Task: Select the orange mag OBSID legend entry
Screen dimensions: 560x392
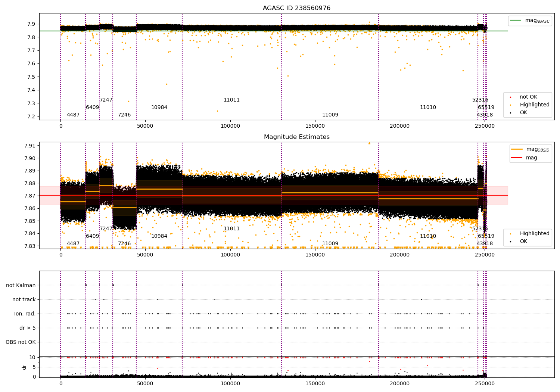Action: pyautogui.click(x=531, y=149)
